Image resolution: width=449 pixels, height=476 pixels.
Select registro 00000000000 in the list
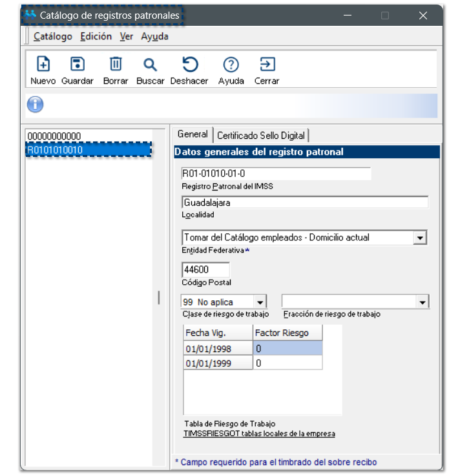pyautogui.click(x=54, y=136)
